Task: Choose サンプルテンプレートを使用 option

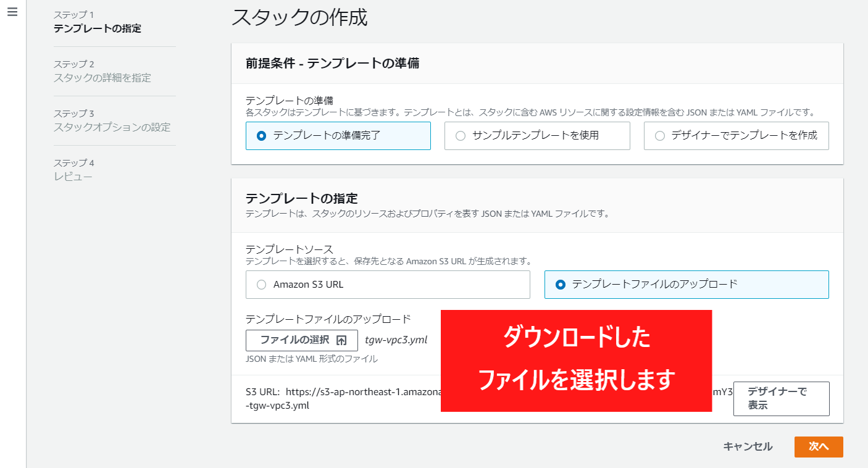Action: click(x=461, y=136)
